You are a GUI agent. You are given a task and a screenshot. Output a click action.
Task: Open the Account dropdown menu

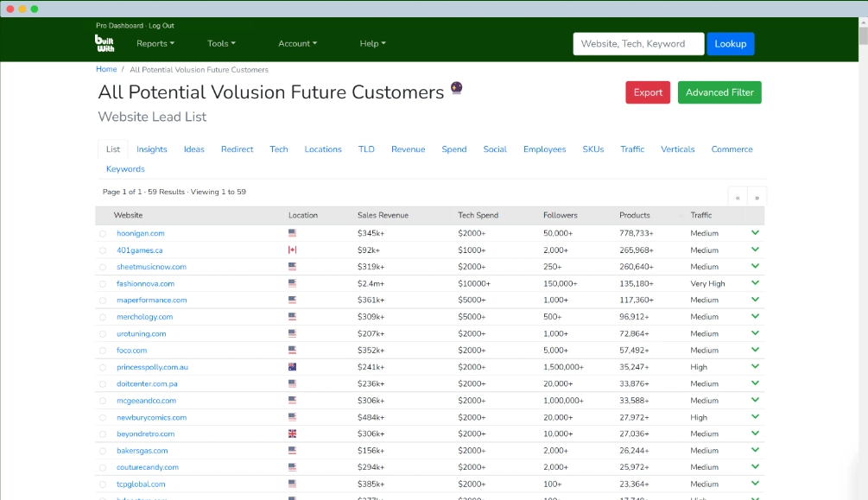tap(297, 43)
